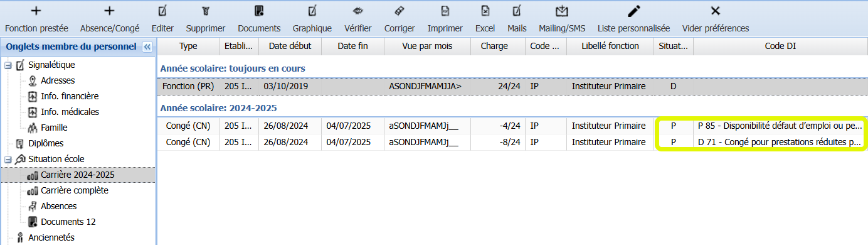Sort by the Date début column header
Image resolution: width=868 pixels, height=245 pixels.
[290, 46]
